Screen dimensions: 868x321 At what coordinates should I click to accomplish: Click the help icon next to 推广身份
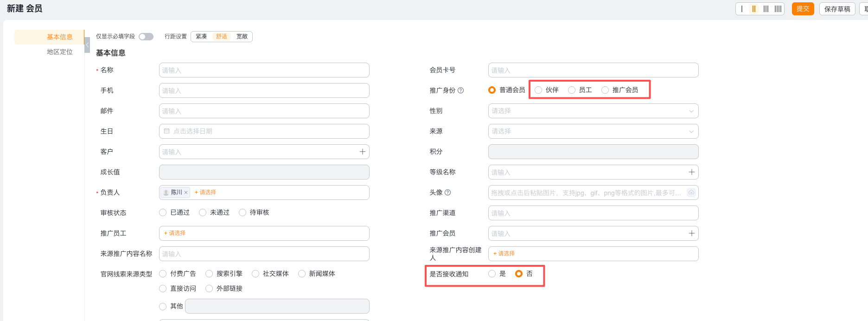[460, 90]
